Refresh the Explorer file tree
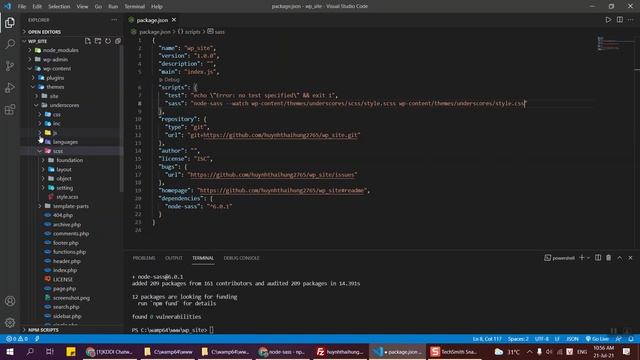 tap(108, 41)
